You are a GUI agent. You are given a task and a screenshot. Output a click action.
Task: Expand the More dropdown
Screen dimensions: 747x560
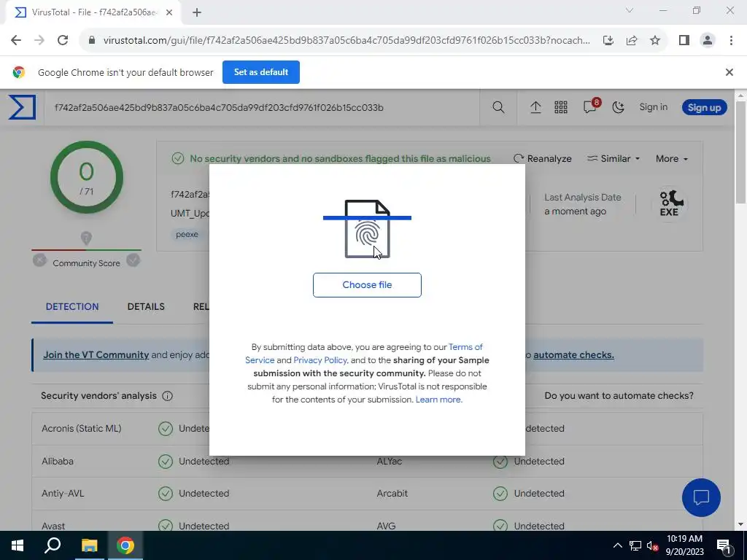(x=671, y=158)
